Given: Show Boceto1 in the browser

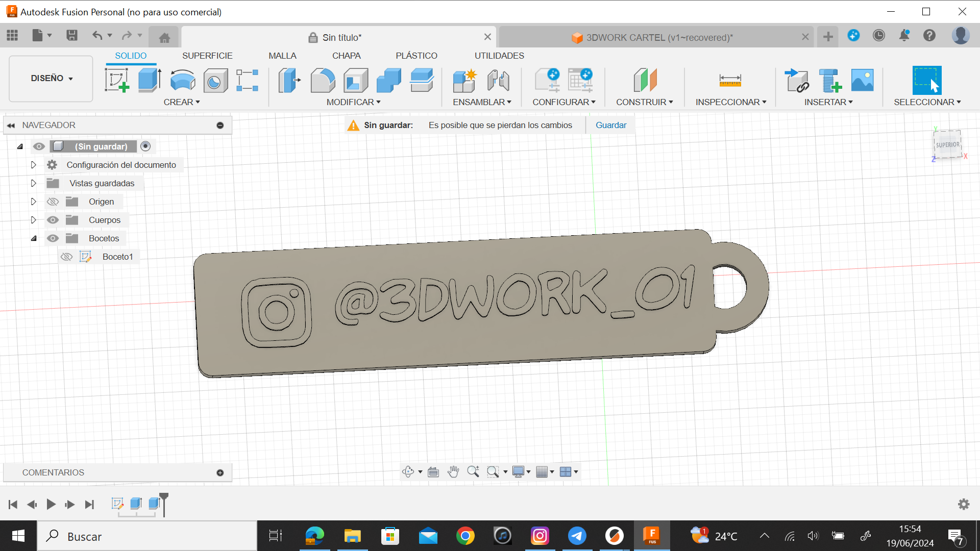Looking at the screenshot, I should click(x=67, y=257).
